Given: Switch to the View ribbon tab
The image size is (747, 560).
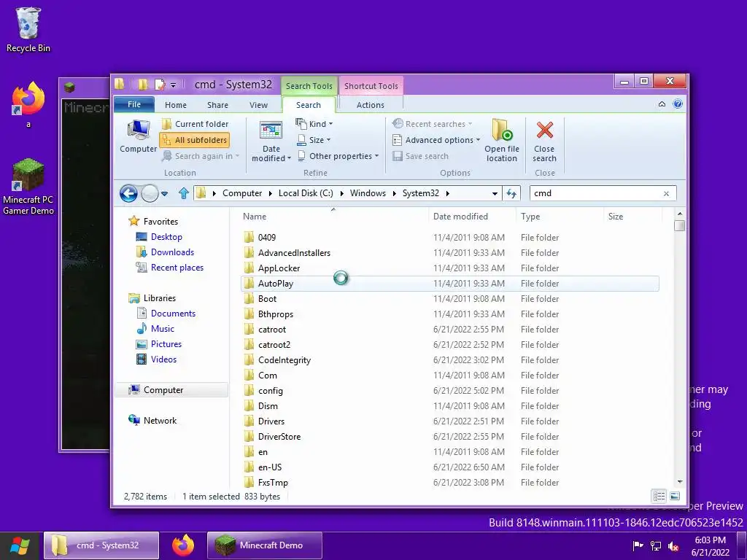Looking at the screenshot, I should (259, 105).
